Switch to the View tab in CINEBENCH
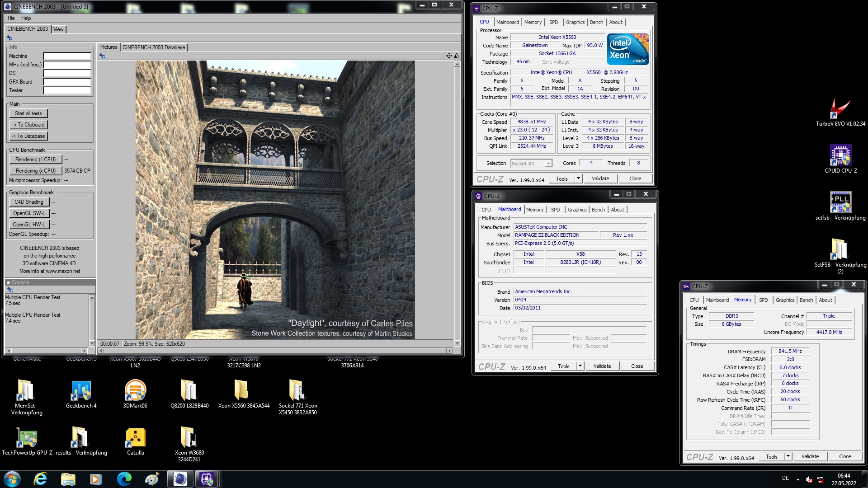This screenshot has width=868, height=488. click(58, 29)
